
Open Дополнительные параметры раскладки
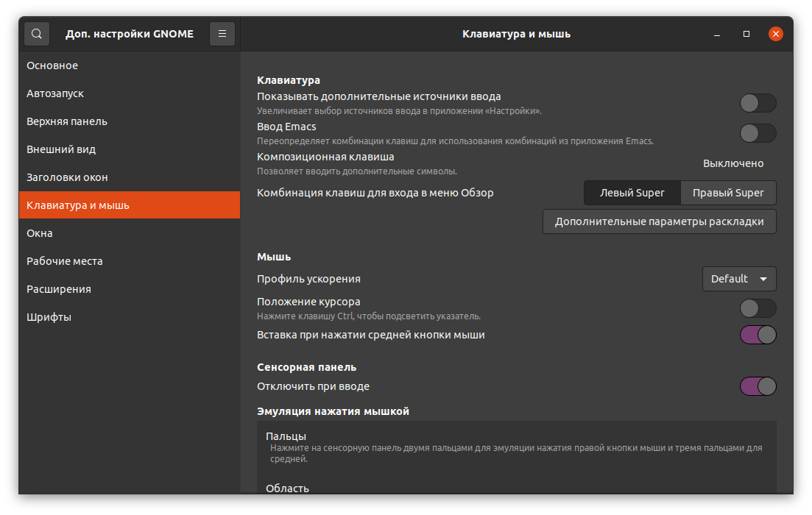659,221
